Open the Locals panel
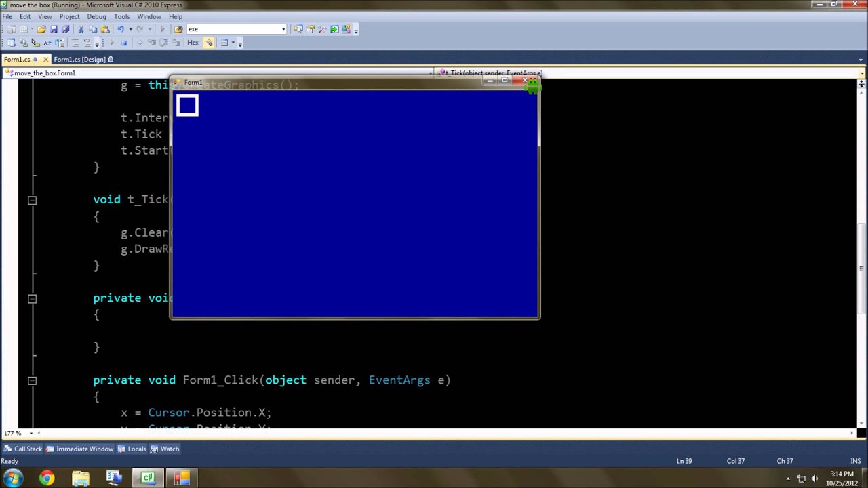The image size is (868, 488). tap(132, 449)
